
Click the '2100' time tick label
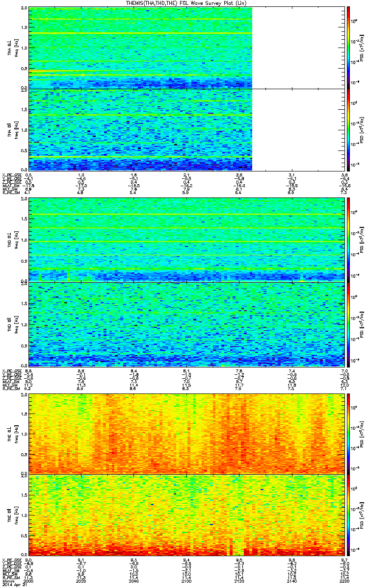coord(186,582)
